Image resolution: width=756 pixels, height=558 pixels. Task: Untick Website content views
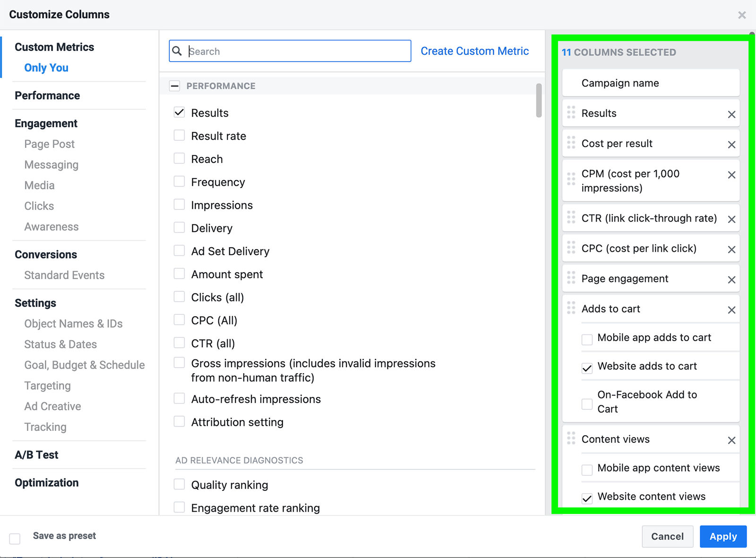pos(587,498)
